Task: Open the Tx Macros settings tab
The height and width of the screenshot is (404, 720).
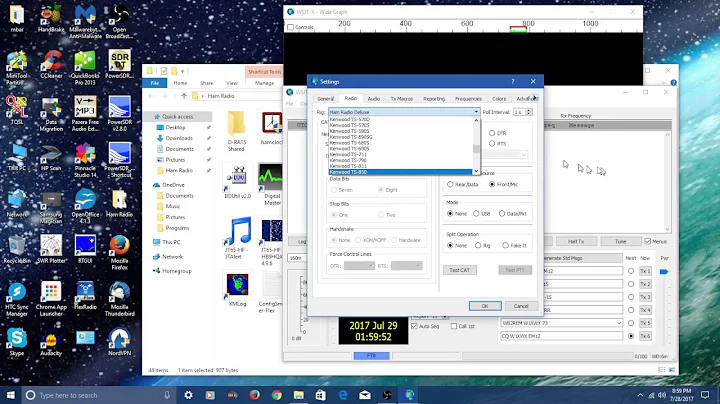Action: 402,99
